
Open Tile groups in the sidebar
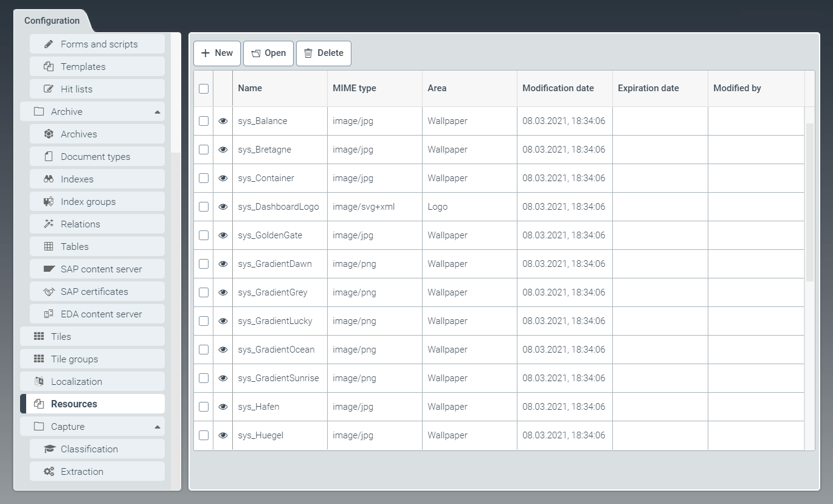[74, 359]
